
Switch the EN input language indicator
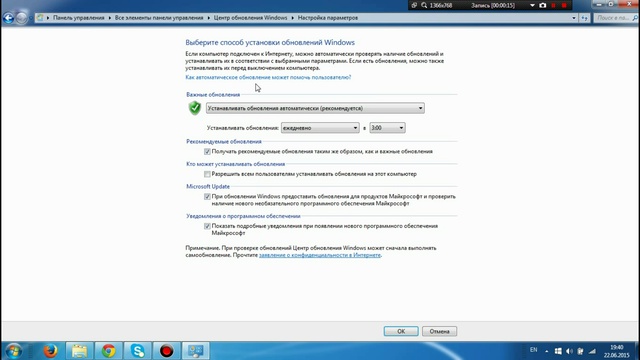533,350
